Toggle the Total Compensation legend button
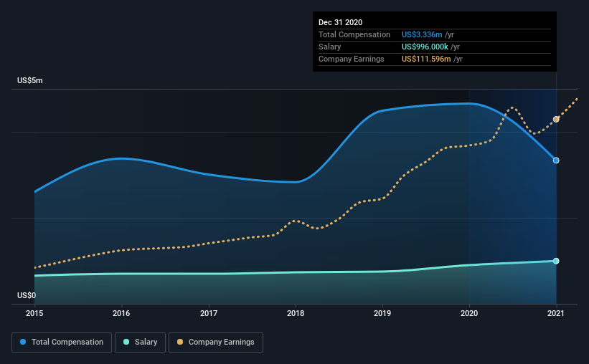Image resolution: width=589 pixels, height=364 pixels. pyautogui.click(x=62, y=343)
